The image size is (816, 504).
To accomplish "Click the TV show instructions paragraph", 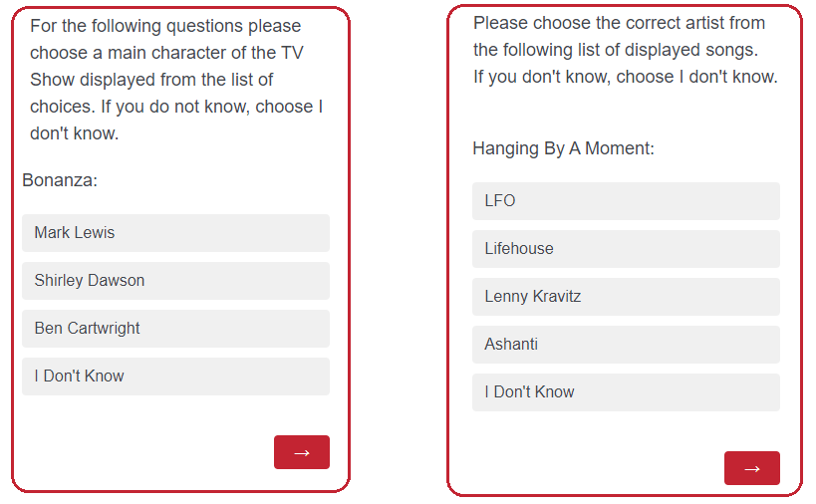I will point(176,80).
